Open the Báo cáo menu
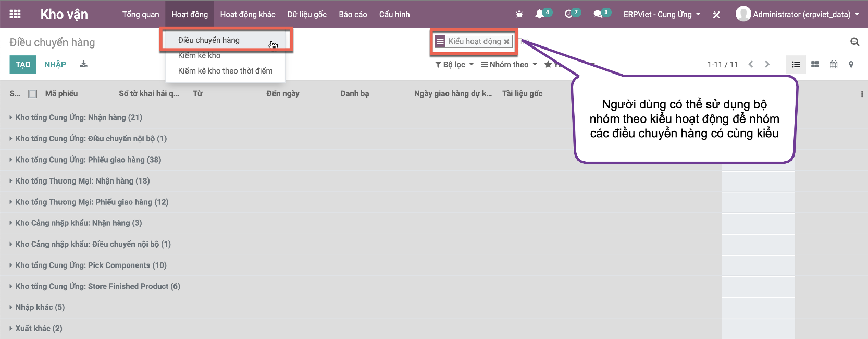The image size is (868, 339). pyautogui.click(x=353, y=14)
